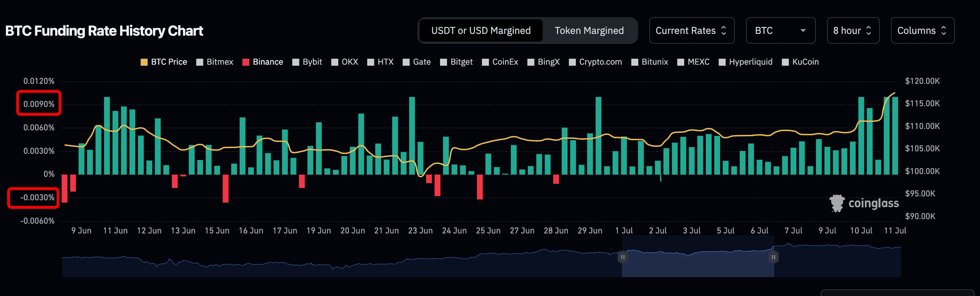Click highlighted range selection window
The height and width of the screenshot is (296, 980).
point(698,257)
